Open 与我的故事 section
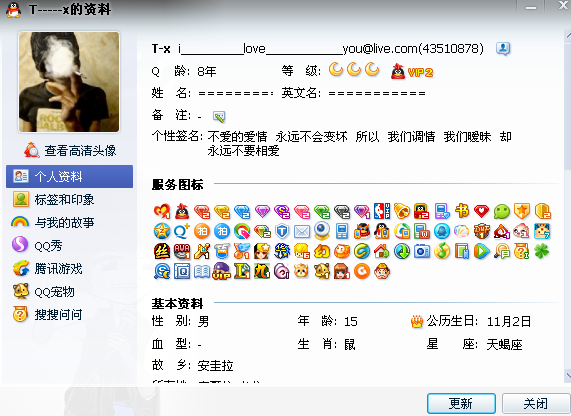Screen dimensions: 571x416 pyautogui.click(x=70, y=222)
